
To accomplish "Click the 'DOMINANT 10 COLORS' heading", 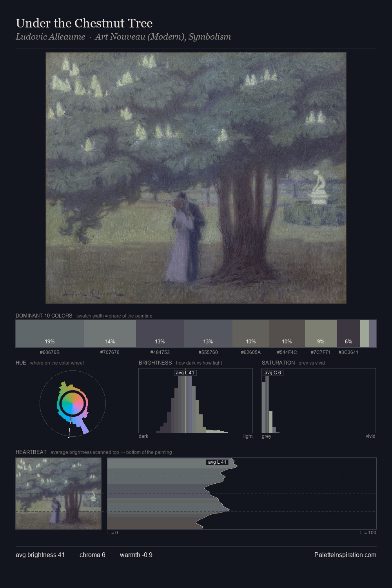I will coord(44,316).
